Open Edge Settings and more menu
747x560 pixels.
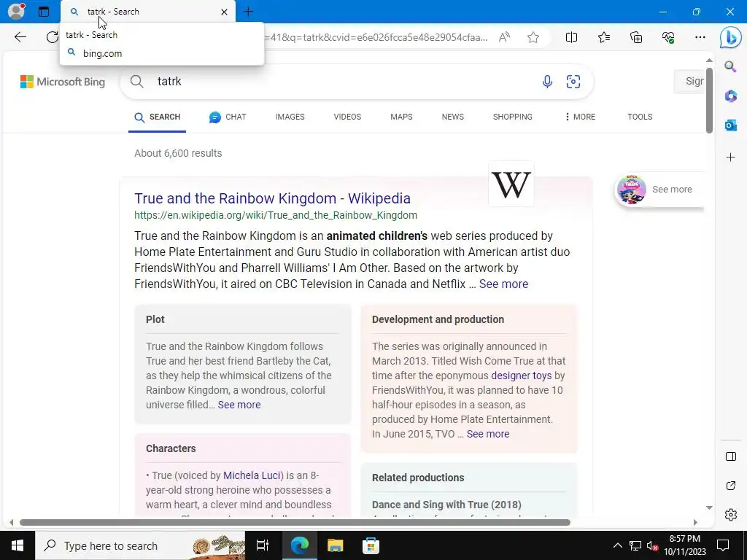click(700, 37)
